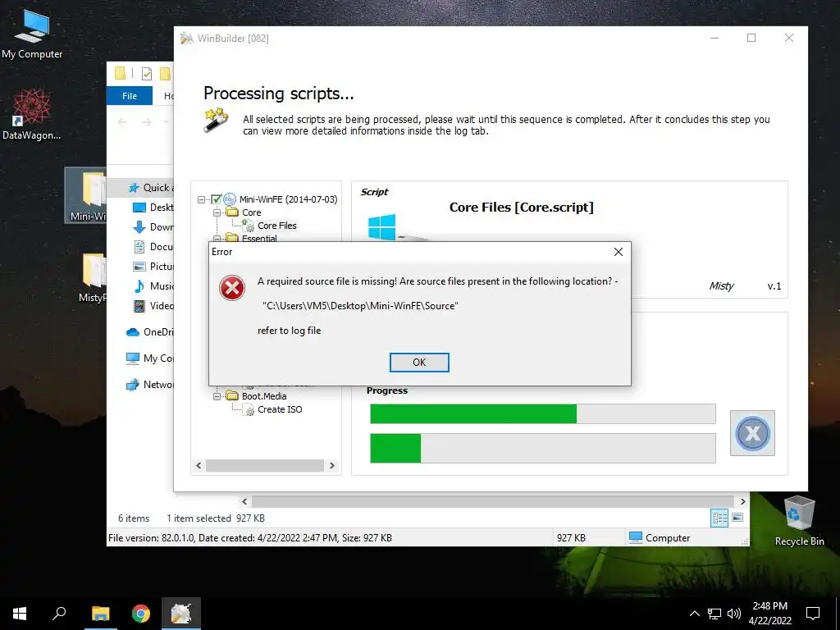Switch Explorer to large icons view
This screenshot has height=630, width=840.
[x=737, y=518]
